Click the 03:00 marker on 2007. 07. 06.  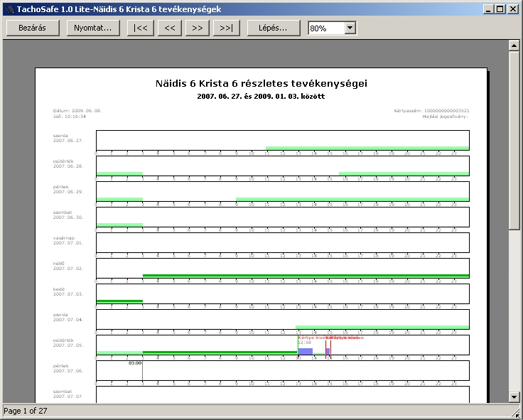pos(135,363)
